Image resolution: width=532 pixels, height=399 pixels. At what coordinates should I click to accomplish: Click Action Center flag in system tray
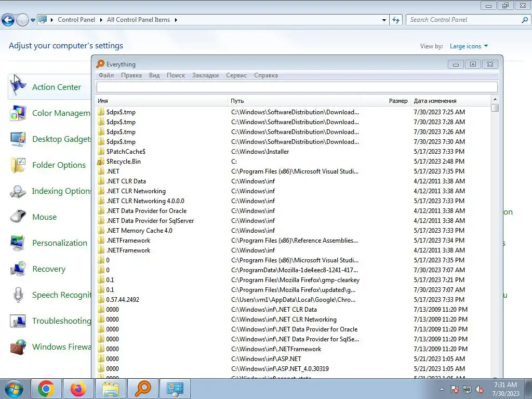pyautogui.click(x=455, y=389)
